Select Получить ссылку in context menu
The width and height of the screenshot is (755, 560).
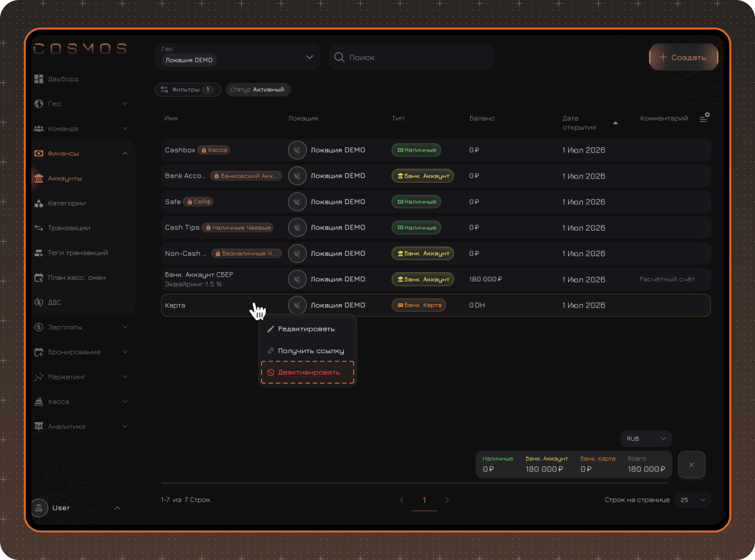click(308, 351)
